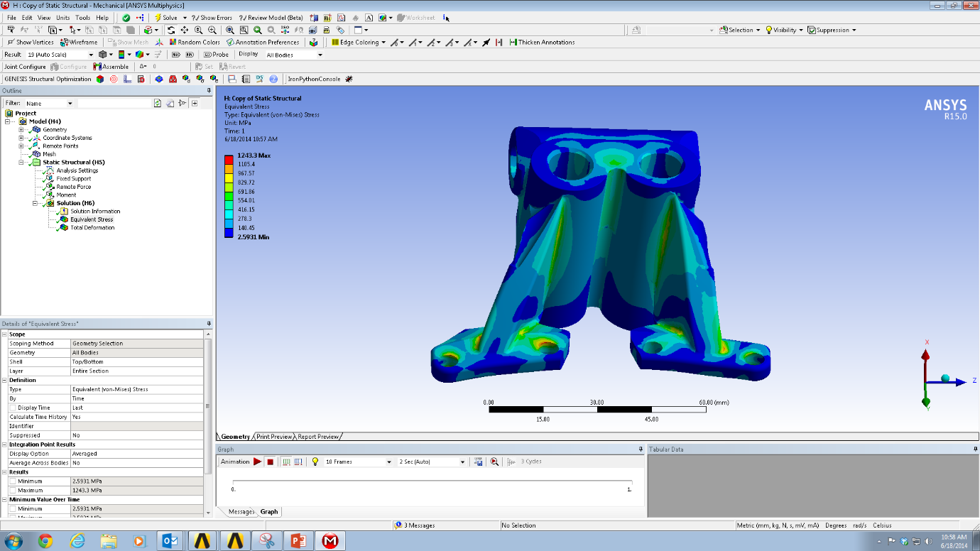Viewport: 980px width, 551px height.
Task: Activate the Probe result tool
Action: 217,55
